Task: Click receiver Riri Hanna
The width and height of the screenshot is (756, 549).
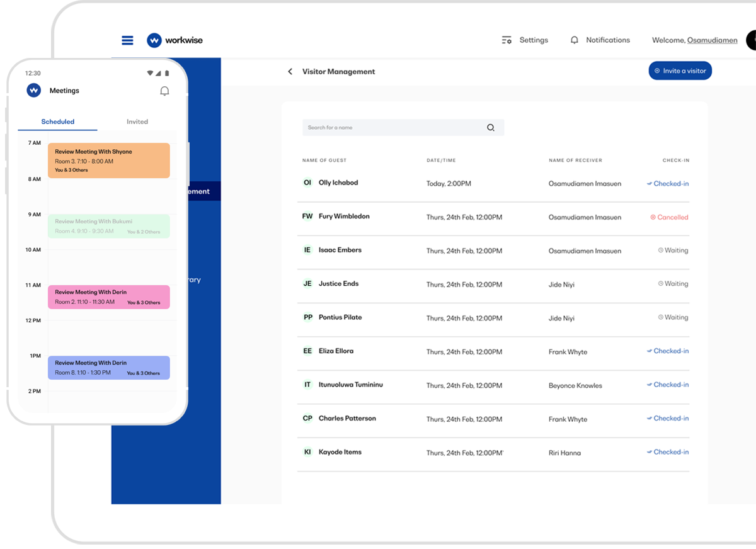Action: point(564,453)
